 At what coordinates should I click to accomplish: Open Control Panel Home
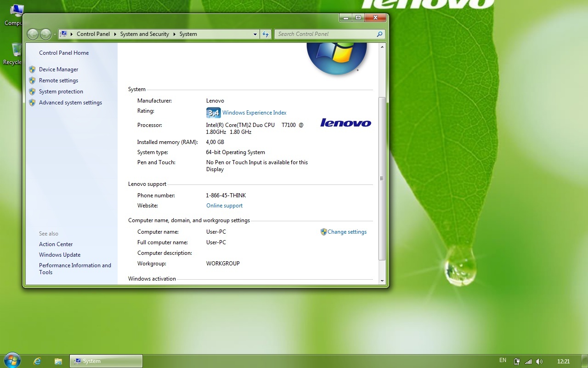click(x=64, y=53)
